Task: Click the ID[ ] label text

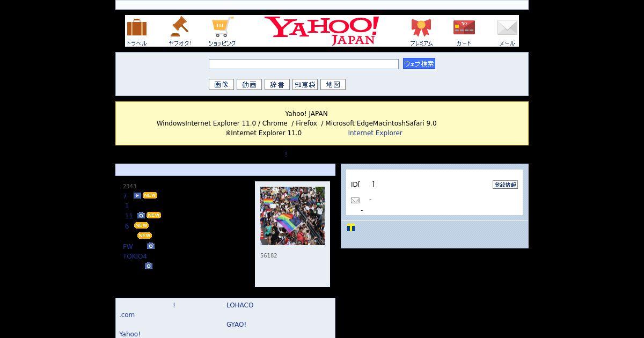Action: (x=363, y=184)
